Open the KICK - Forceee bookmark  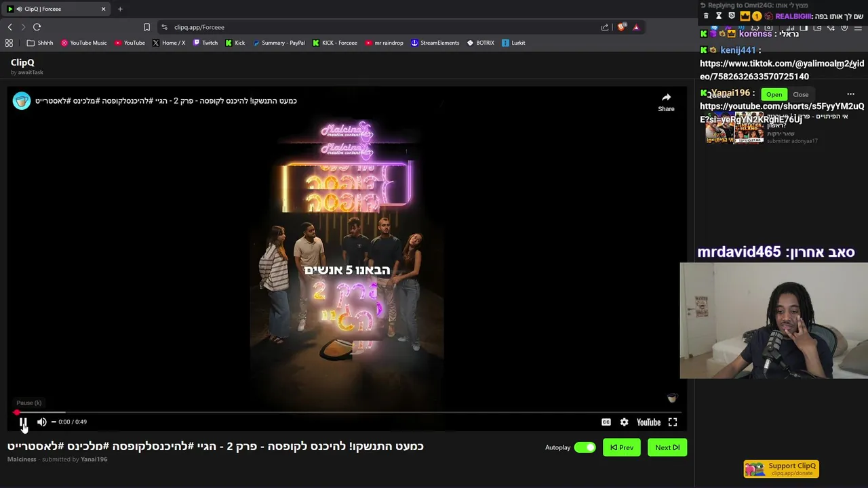(335, 43)
